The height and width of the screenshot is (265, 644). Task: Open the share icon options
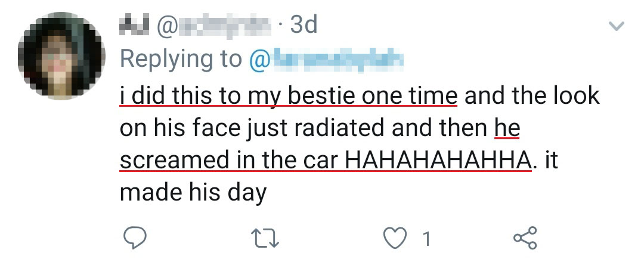525,238
